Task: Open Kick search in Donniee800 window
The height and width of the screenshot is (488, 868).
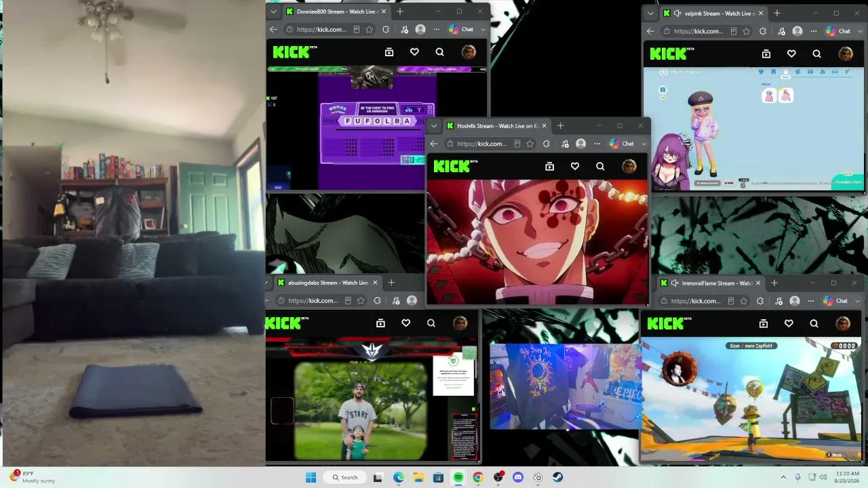Action: click(x=439, y=52)
